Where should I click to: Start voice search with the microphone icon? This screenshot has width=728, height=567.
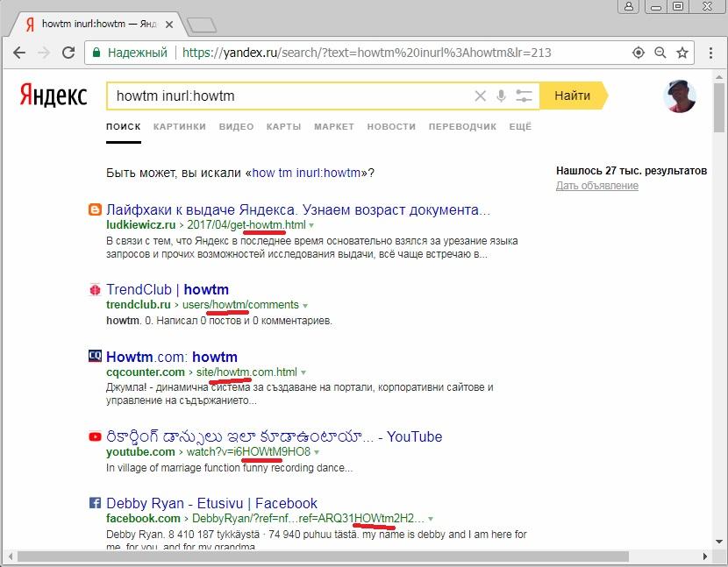(501, 96)
